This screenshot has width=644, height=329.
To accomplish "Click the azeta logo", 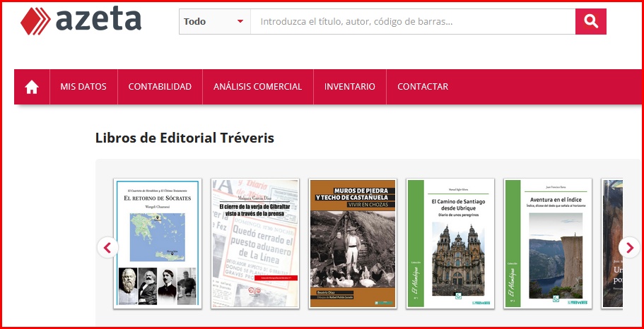I will [81, 20].
